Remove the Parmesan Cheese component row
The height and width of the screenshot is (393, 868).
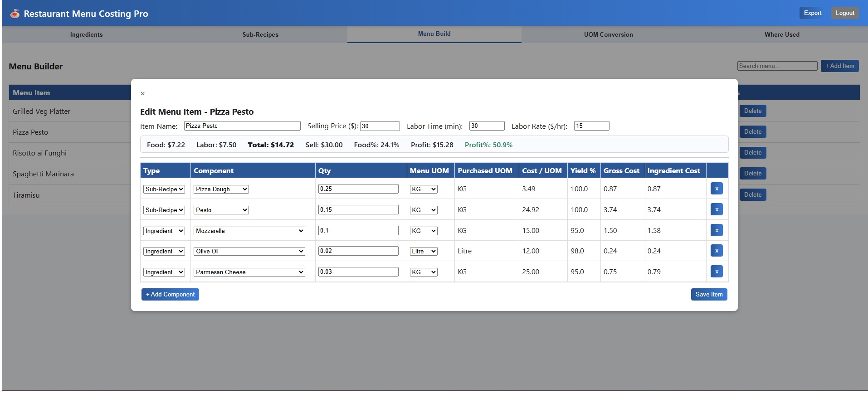(716, 272)
